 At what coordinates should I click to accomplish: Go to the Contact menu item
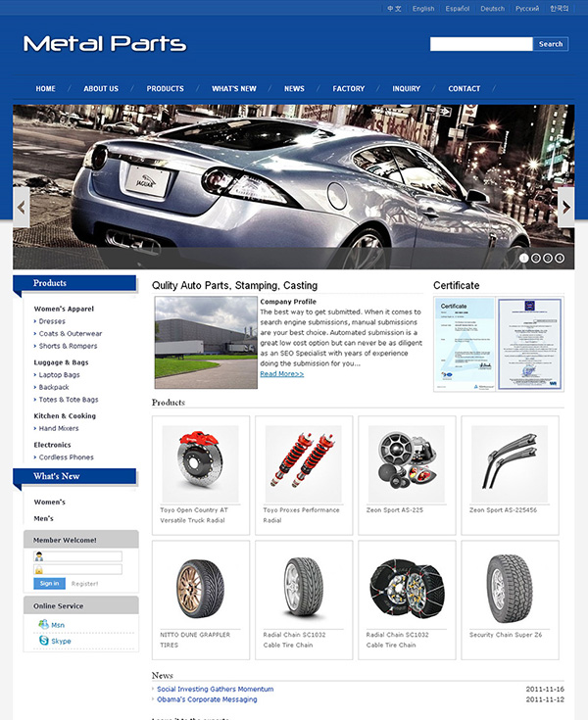click(x=464, y=89)
